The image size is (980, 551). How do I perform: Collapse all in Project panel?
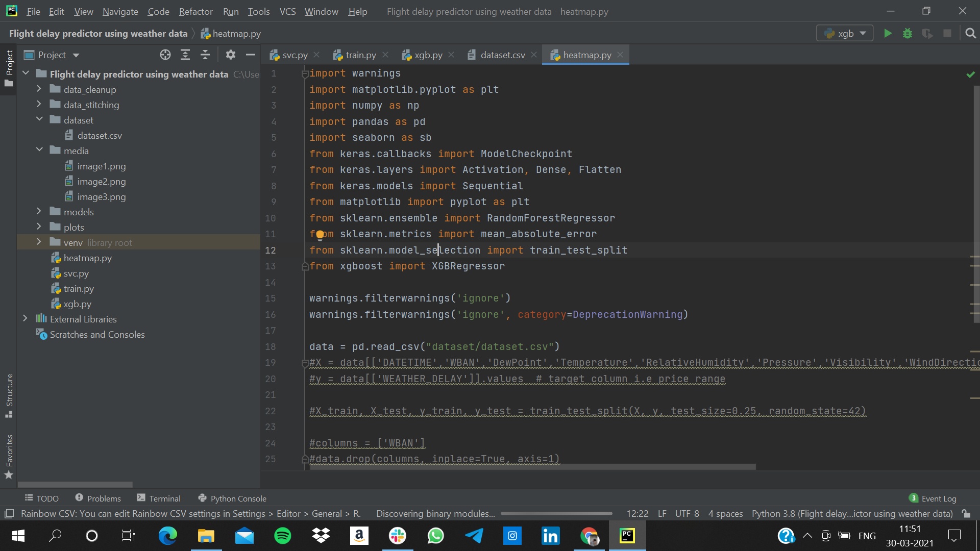point(205,55)
